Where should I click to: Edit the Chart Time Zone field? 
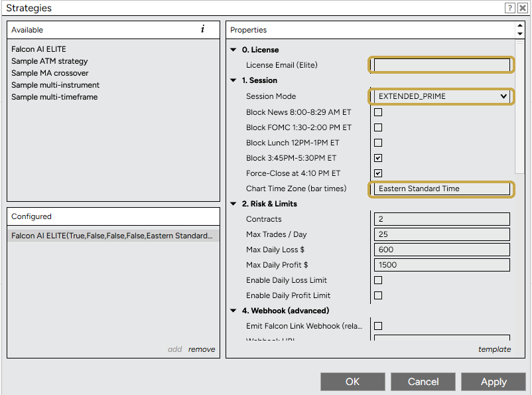442,189
